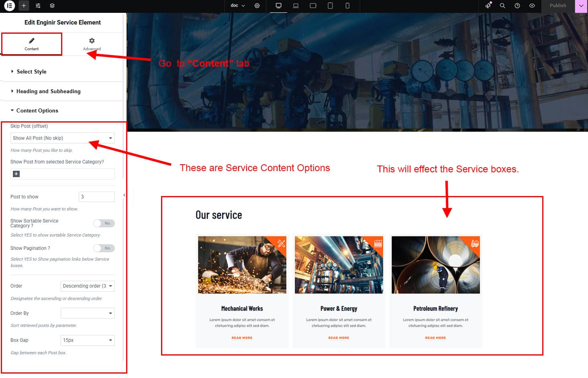Screen dimensions: 588x378
Task: Open site settings sliders icon
Action: click(38, 6)
